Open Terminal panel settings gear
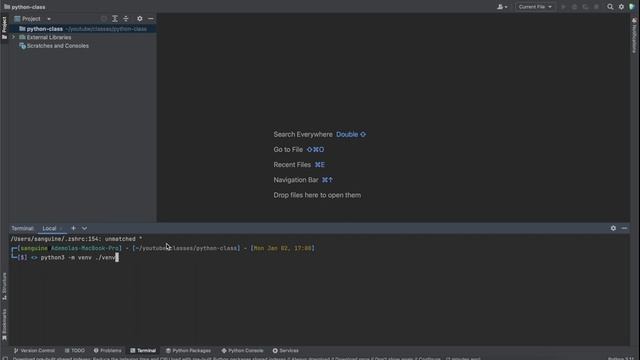The width and height of the screenshot is (640, 360). [613, 228]
